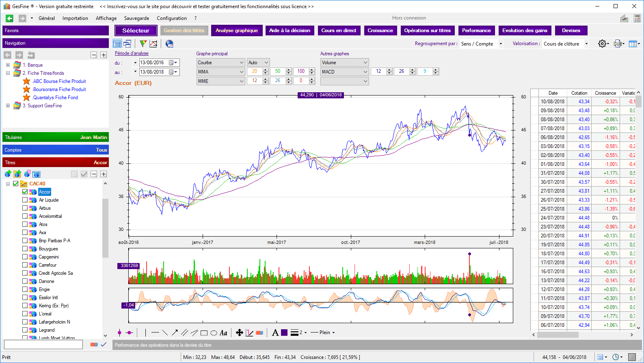Select the ellipse drawing tool

214,333
